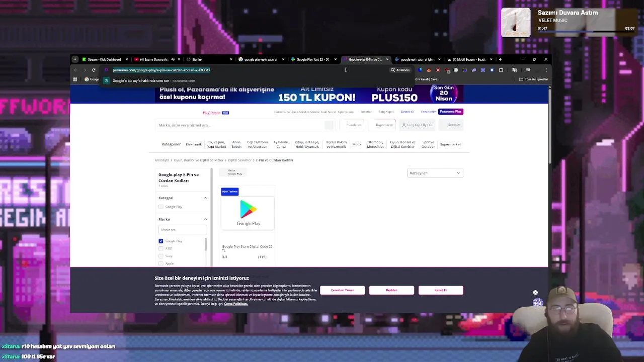This screenshot has width=644, height=362.
Task: Open the Moda category
Action: pos(357,144)
